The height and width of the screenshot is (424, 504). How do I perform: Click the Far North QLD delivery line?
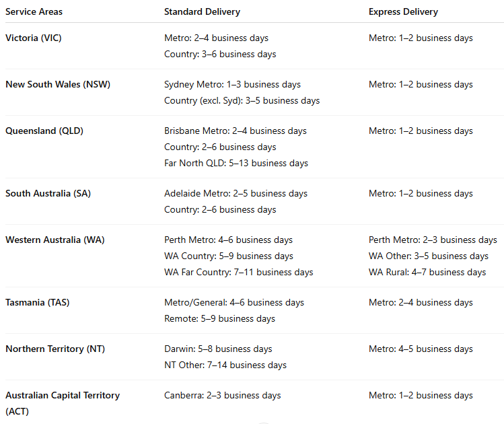[x=236, y=163]
